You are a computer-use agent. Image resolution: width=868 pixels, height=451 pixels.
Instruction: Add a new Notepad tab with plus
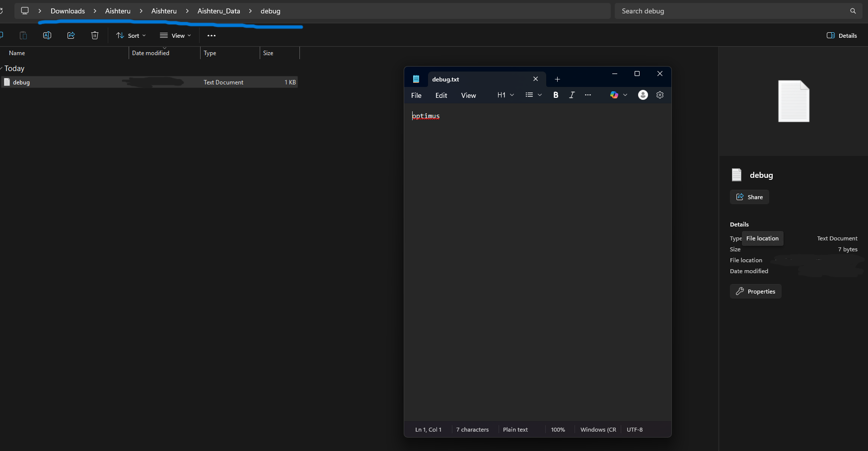[x=557, y=79]
